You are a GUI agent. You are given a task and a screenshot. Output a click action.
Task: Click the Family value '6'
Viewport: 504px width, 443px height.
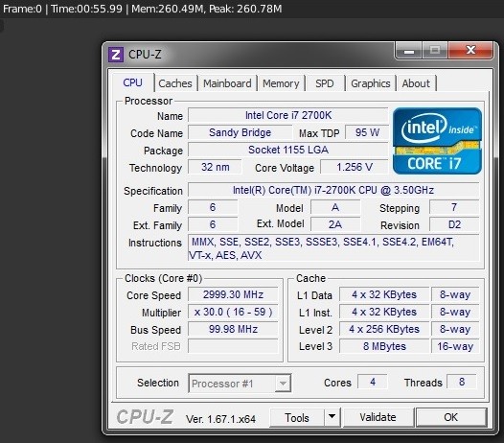pos(213,207)
